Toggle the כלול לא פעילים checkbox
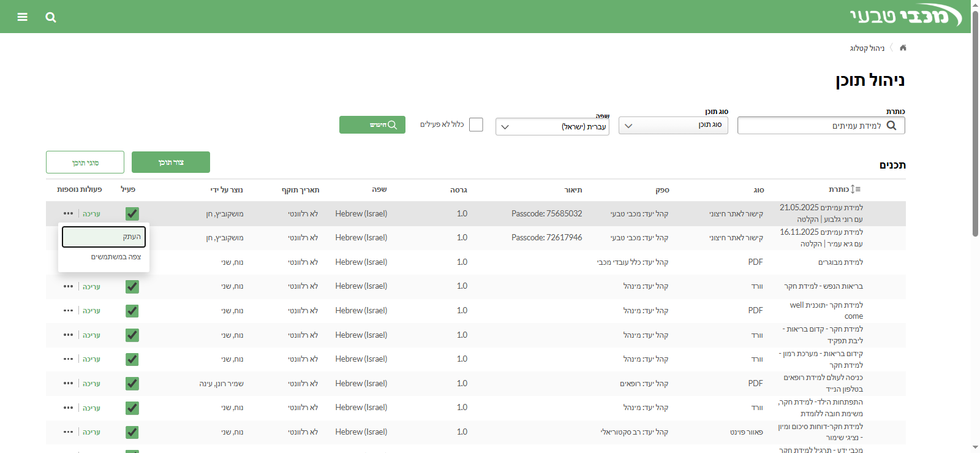980x453 pixels. pyautogui.click(x=476, y=124)
